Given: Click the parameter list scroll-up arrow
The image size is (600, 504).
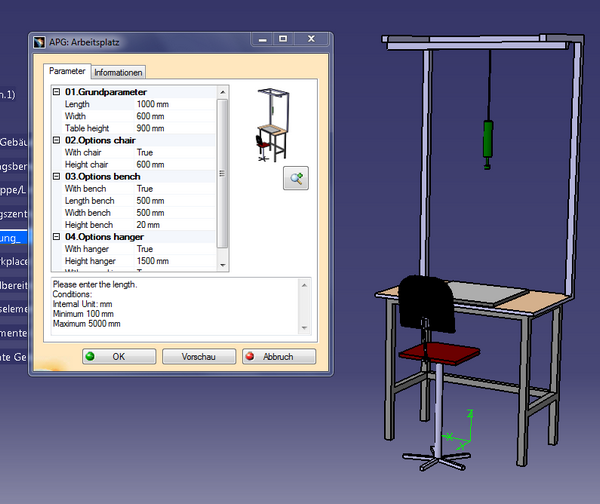Looking at the screenshot, I should tap(223, 92).
